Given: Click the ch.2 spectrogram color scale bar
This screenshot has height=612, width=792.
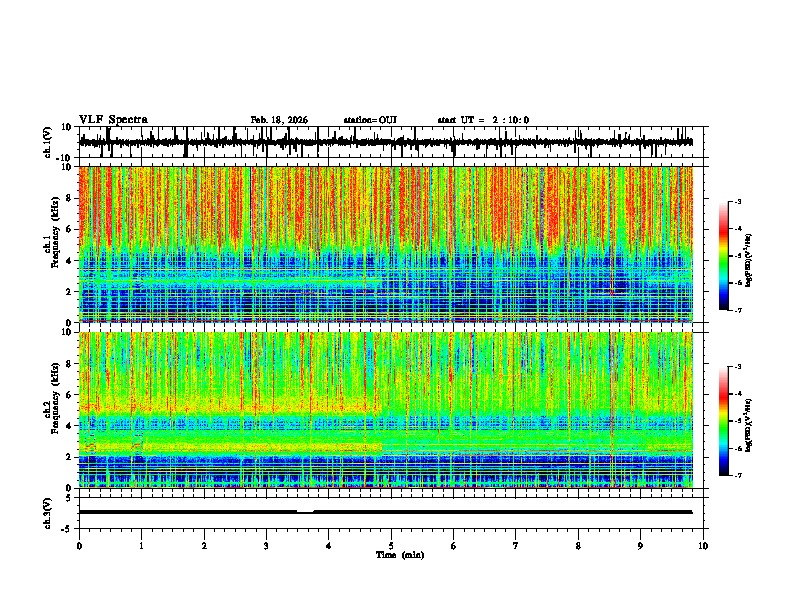Looking at the screenshot, I should pyautogui.click(x=723, y=421).
